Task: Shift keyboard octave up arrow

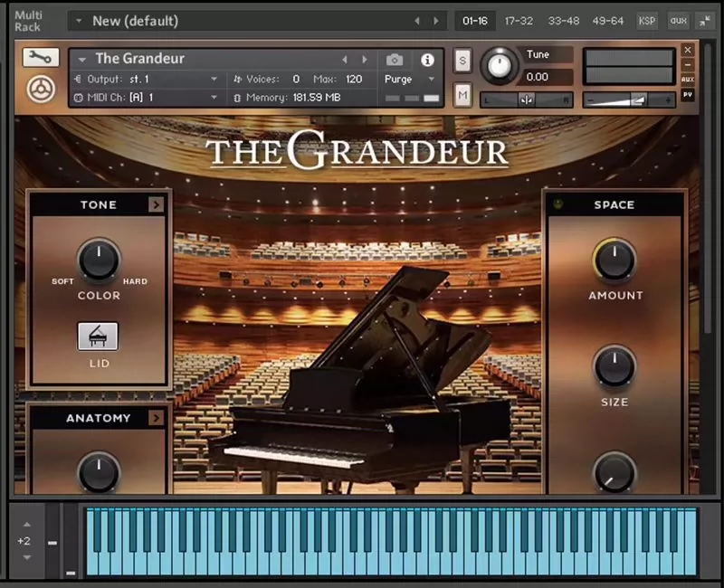Action: (27, 525)
